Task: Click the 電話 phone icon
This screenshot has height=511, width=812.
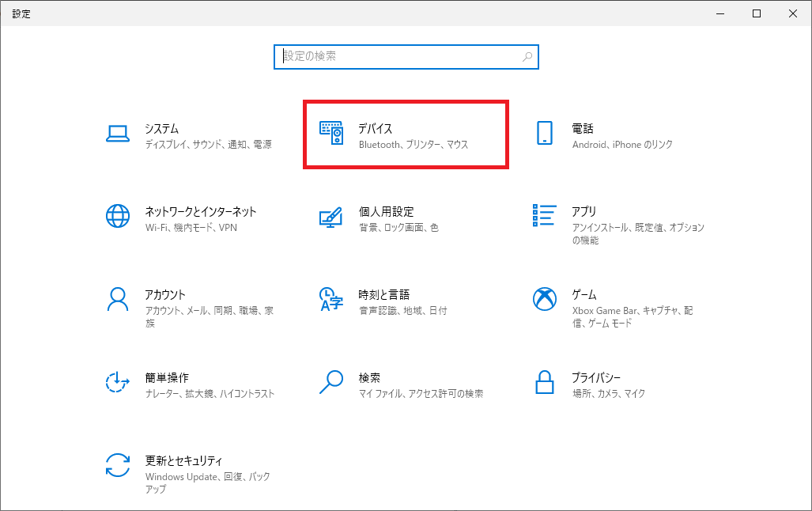Action: point(544,134)
